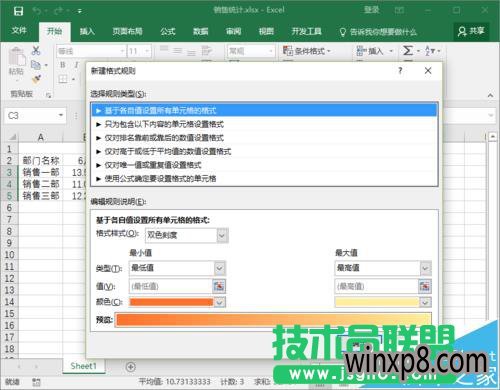Select rule type format all cells by values

tap(264, 110)
